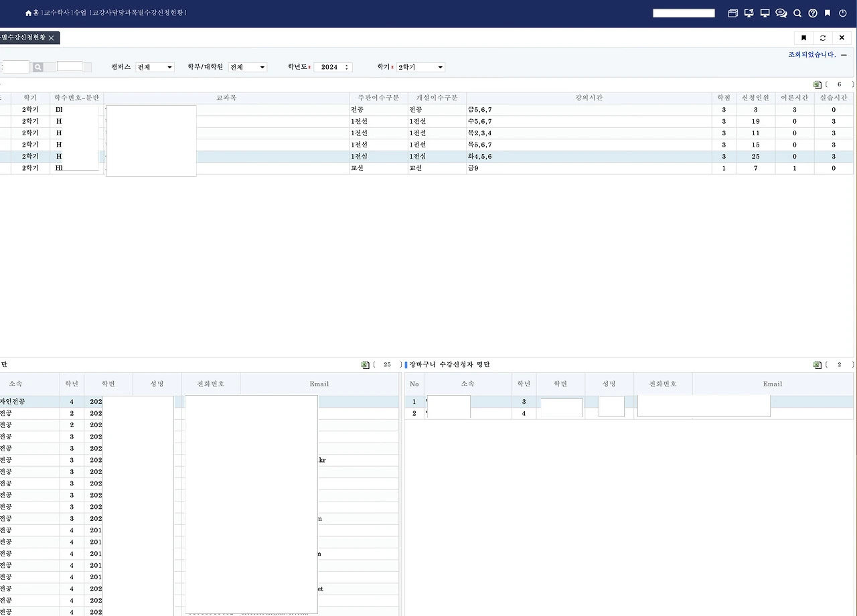
Task: Open the 학부/대학원 dropdown
Action: (248, 68)
